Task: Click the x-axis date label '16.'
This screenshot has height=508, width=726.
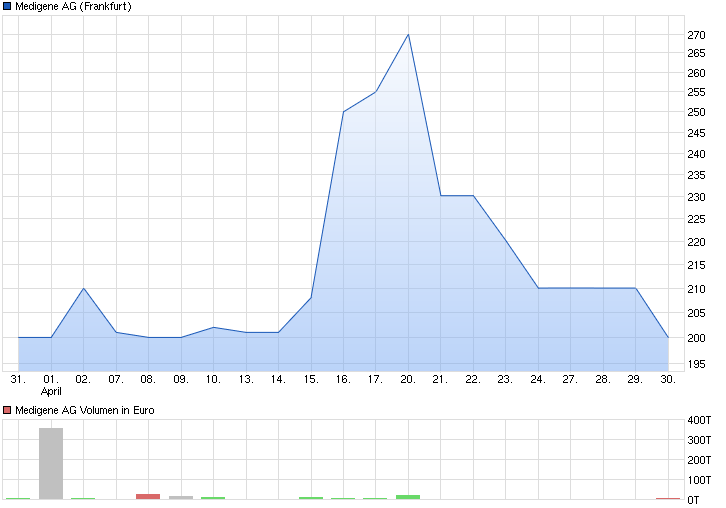Action: 343,379
